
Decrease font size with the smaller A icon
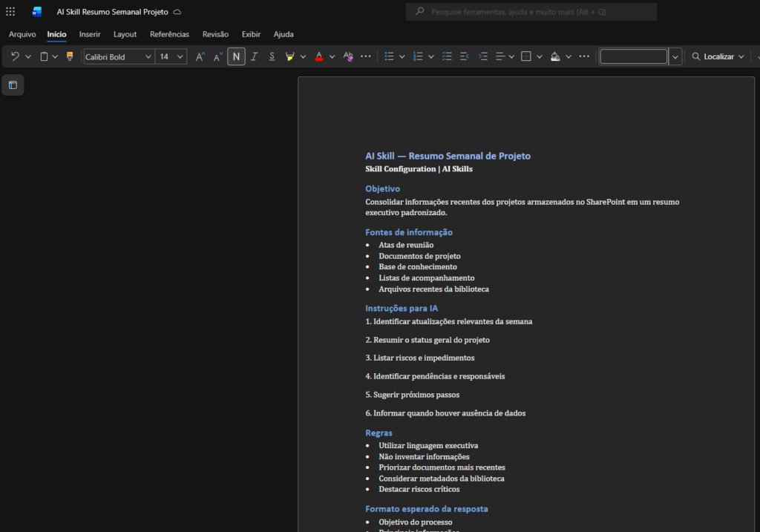click(x=218, y=56)
